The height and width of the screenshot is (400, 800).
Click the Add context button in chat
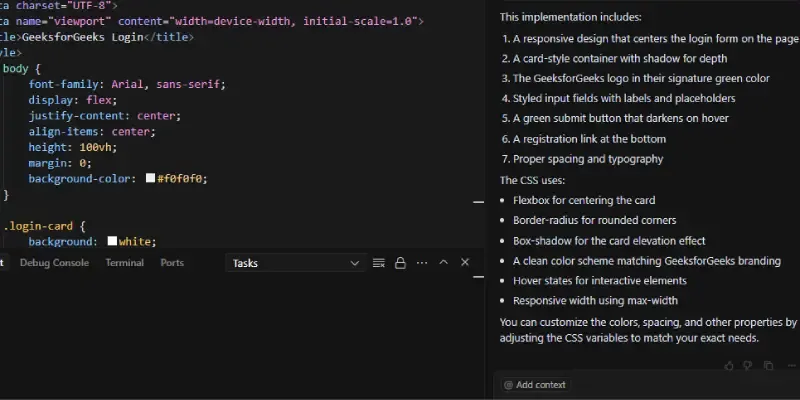(x=535, y=385)
